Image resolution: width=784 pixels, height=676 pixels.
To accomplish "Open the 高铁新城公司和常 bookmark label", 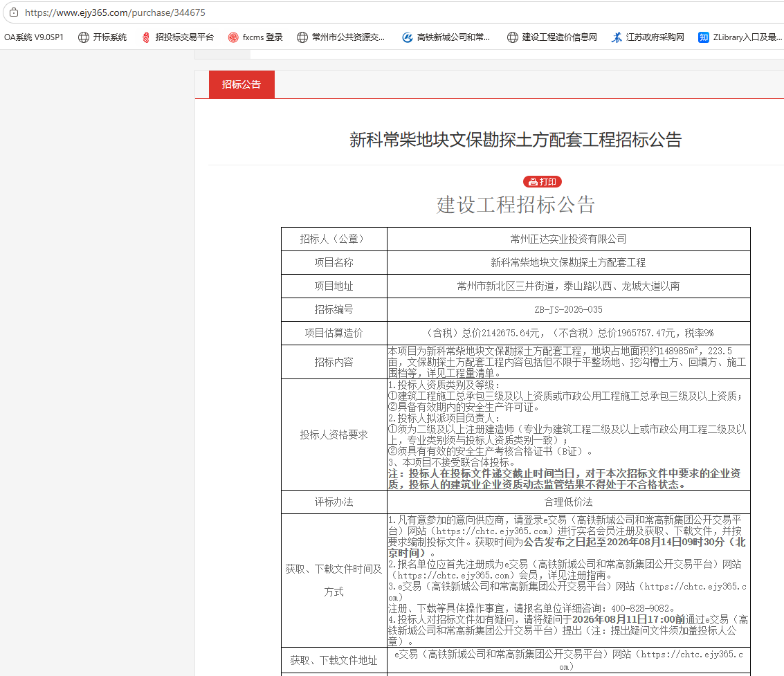I will click(x=453, y=37).
